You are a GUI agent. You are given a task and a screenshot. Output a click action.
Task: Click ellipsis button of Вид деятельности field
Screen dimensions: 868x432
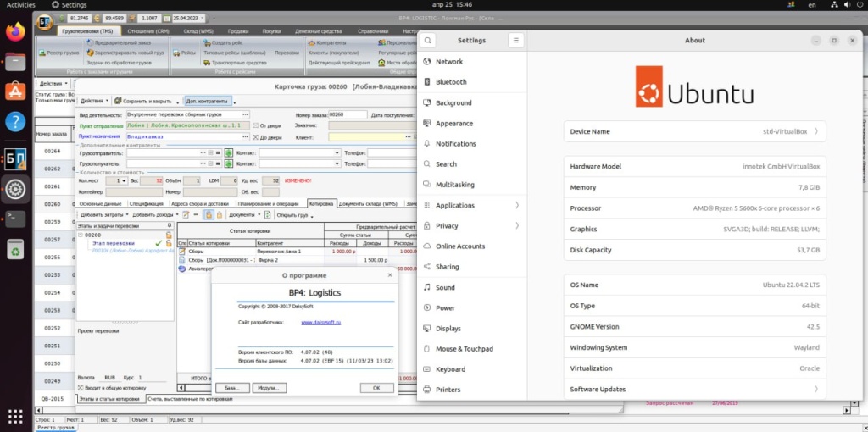246,114
